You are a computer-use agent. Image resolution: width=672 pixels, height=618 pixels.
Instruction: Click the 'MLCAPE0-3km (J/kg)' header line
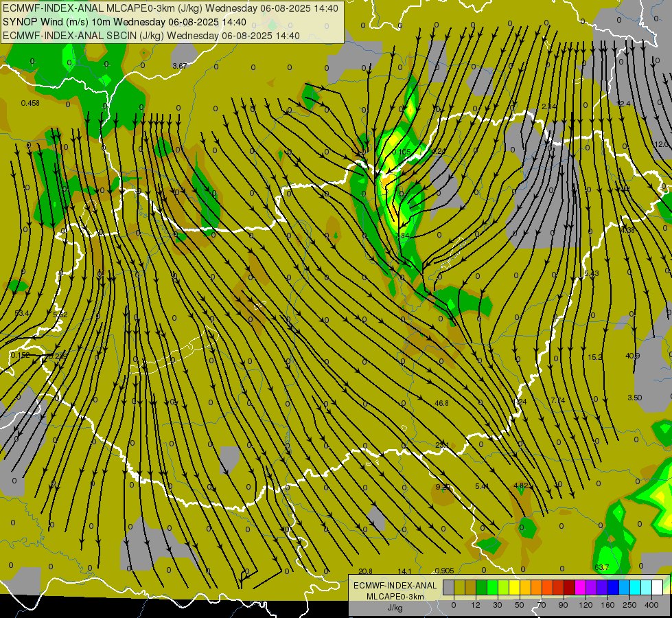tap(170, 8)
